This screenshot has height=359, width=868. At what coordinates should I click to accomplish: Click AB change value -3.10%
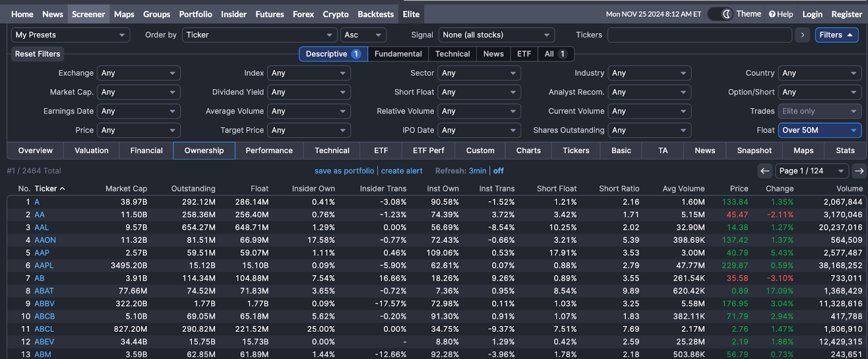tap(780, 278)
